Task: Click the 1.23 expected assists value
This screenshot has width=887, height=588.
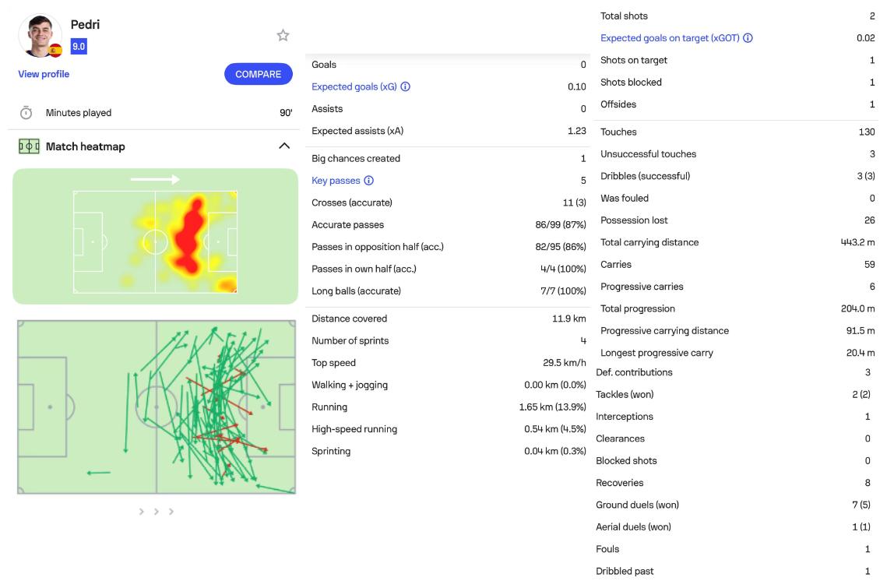Action: click(577, 131)
